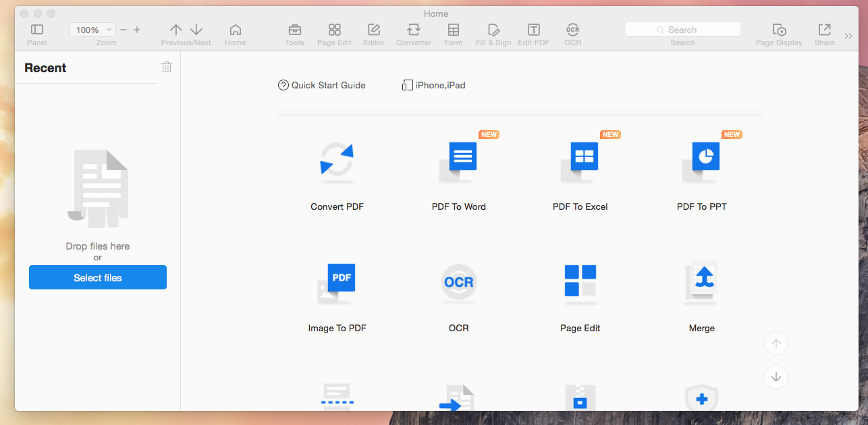Click the zoom out minus button
The height and width of the screenshot is (425, 868).
tap(124, 30)
